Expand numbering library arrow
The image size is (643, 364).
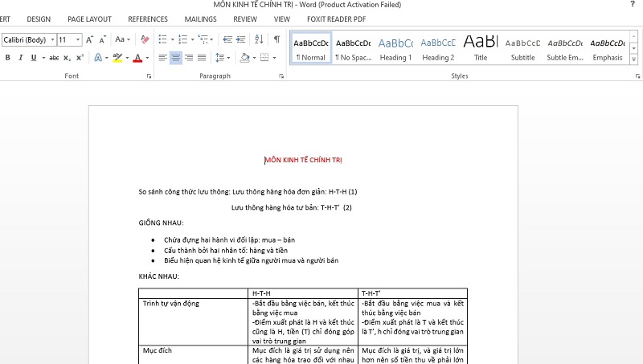click(192, 39)
